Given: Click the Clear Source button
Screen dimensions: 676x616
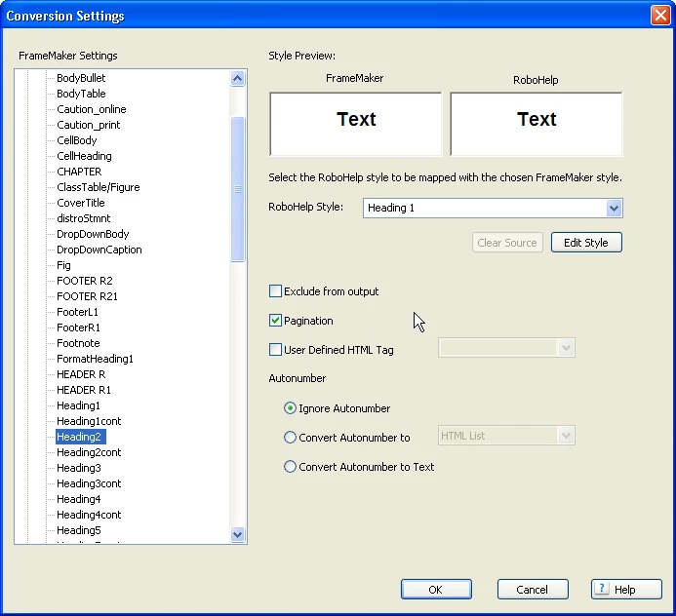Looking at the screenshot, I should coord(507,243).
